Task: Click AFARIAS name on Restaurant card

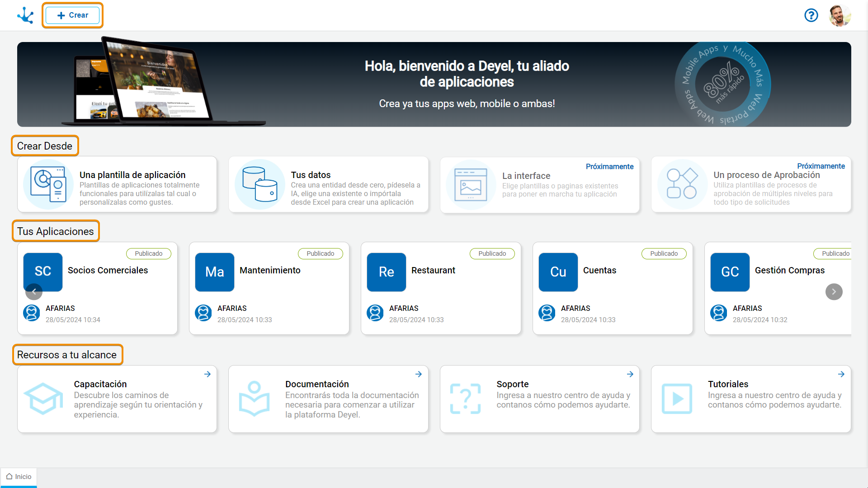Action: [404, 308]
